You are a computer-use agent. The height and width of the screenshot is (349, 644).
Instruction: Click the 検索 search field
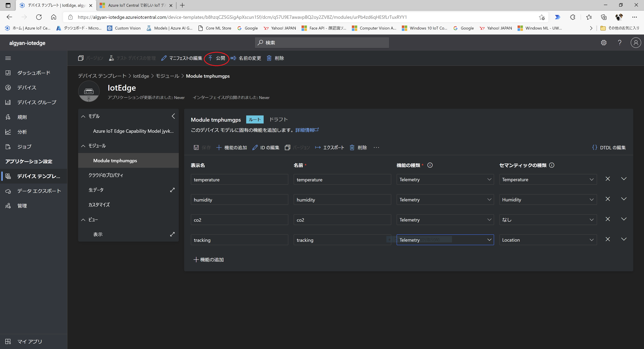tap(322, 42)
